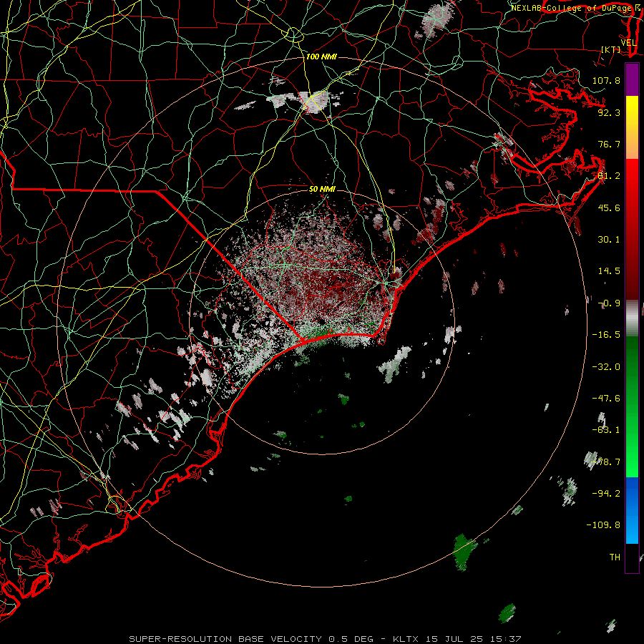Click the -78.7 legend value
Screen dimensions: 644x644
606,462
